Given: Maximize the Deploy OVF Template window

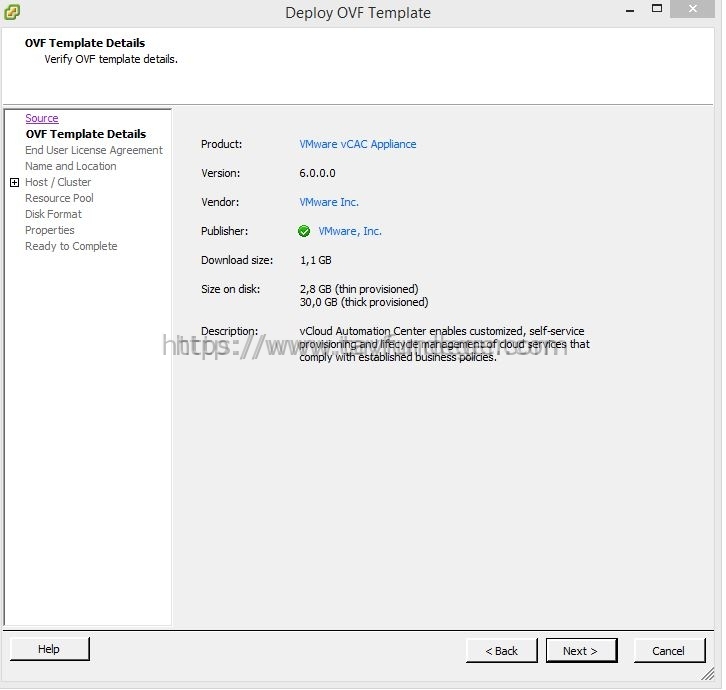Looking at the screenshot, I should point(657,8).
